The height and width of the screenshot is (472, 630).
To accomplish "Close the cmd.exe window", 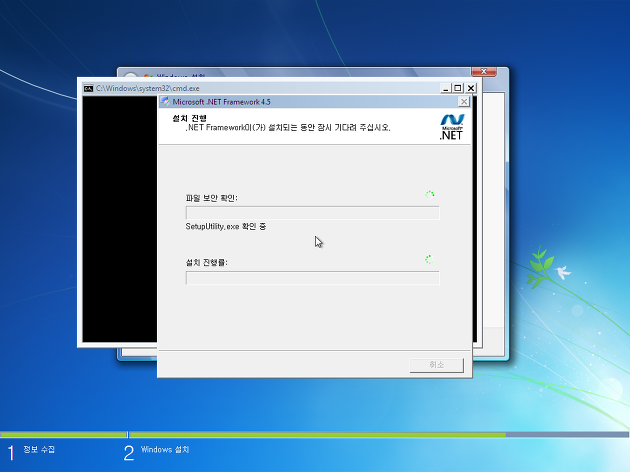I will [471, 88].
